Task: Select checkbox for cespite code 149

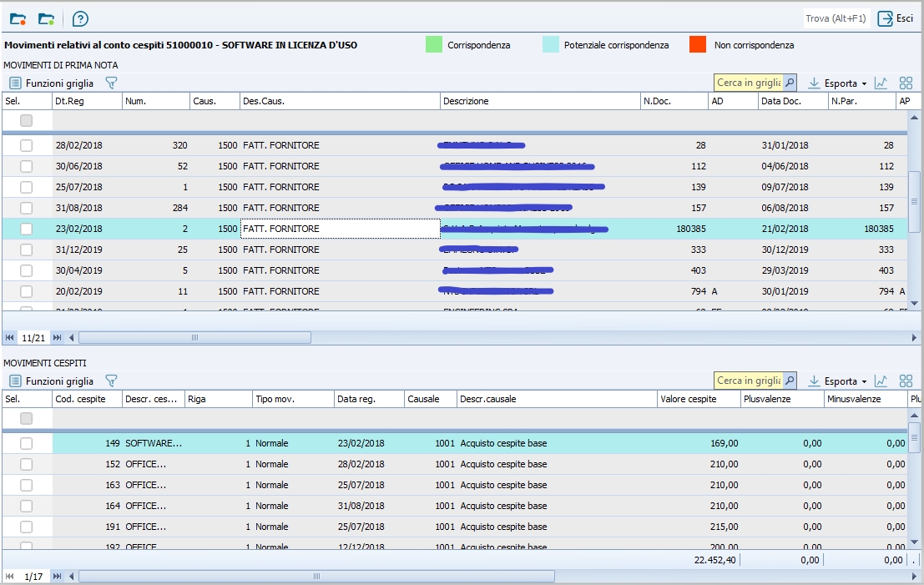Action: click(27, 443)
